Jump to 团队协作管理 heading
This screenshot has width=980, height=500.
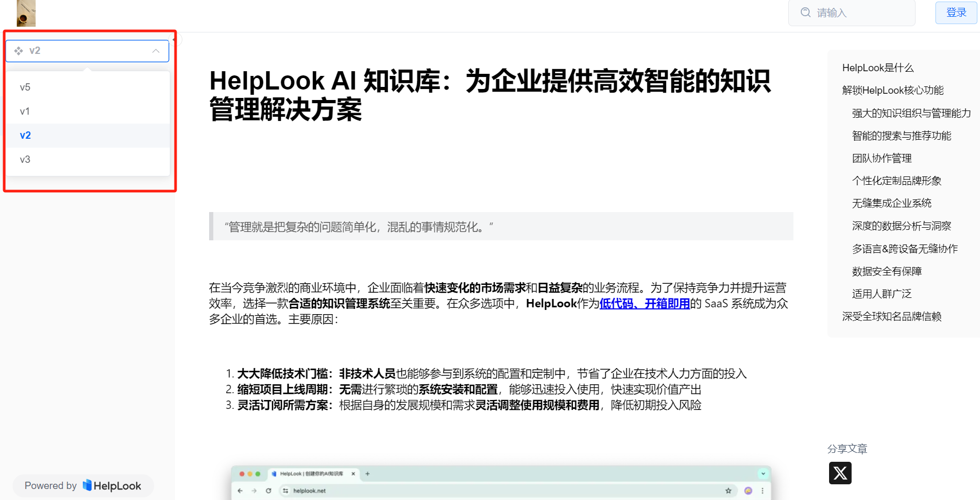[x=881, y=158]
